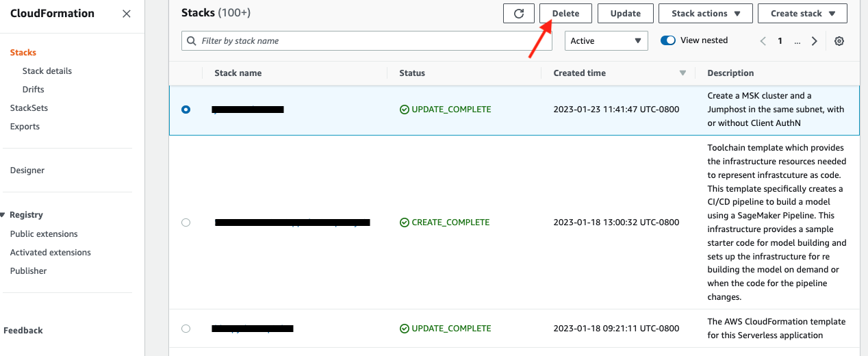Screen dimensions: 868x356
Task: Click the Delete button
Action: (x=565, y=14)
